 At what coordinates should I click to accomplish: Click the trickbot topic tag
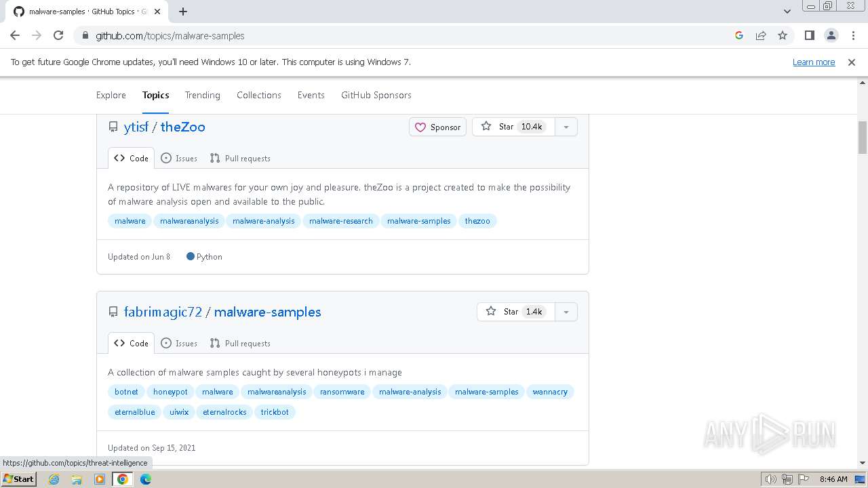click(275, 412)
